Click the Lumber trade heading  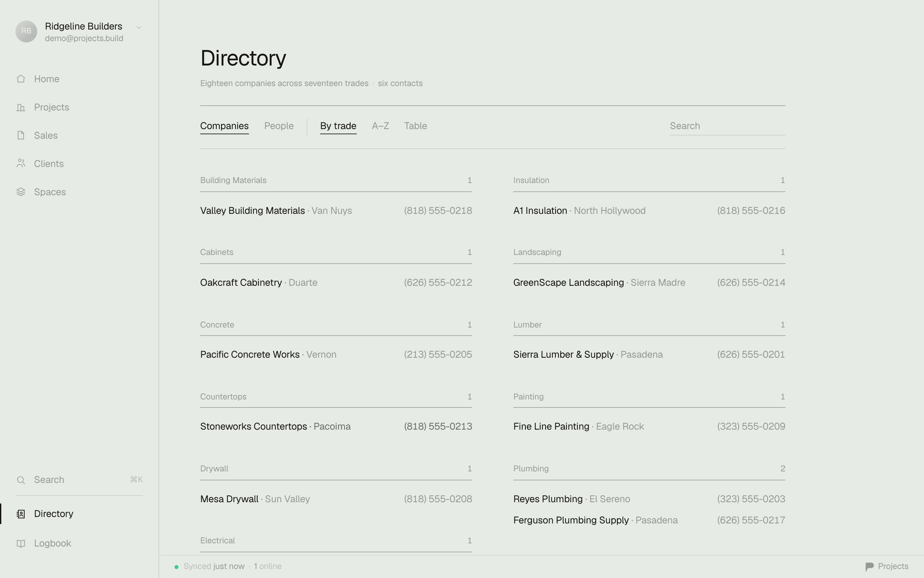tap(527, 325)
